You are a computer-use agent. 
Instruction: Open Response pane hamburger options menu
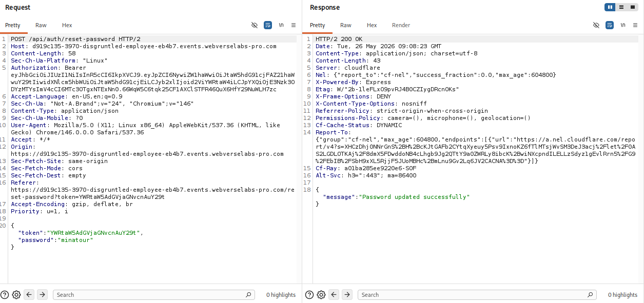[635, 25]
